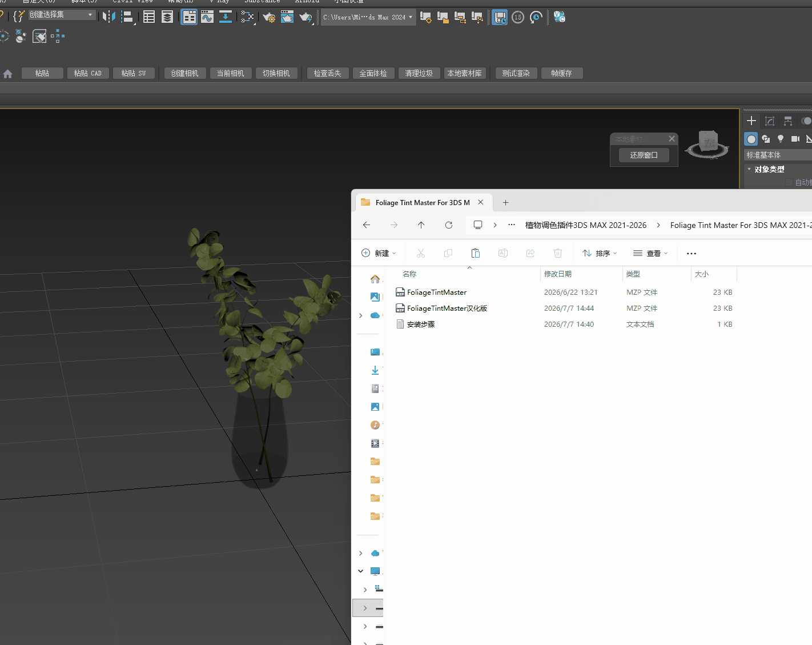Switch to Hierarchy tab in command panel

click(x=788, y=121)
